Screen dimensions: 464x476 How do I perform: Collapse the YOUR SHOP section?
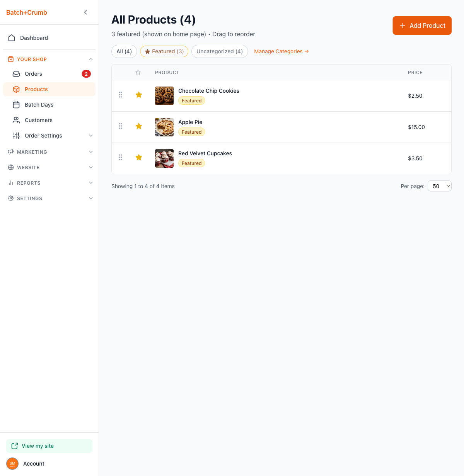click(x=90, y=59)
